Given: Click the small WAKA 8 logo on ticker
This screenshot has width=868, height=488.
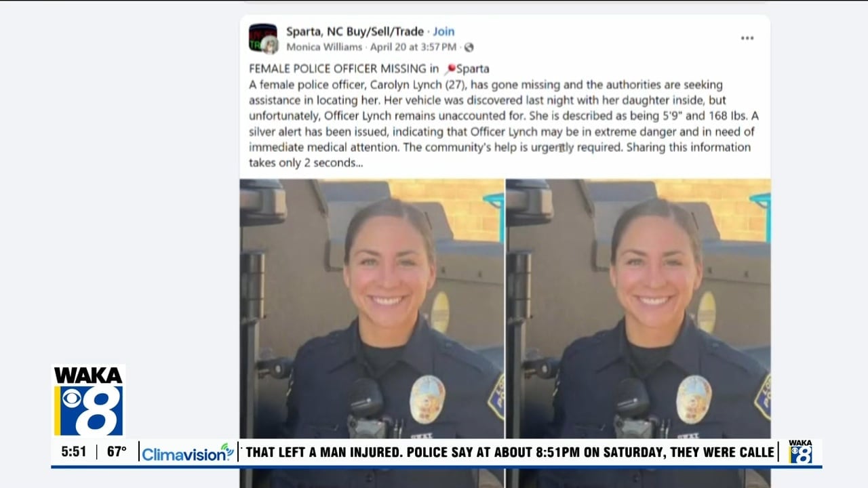Looking at the screenshot, I should (800, 452).
